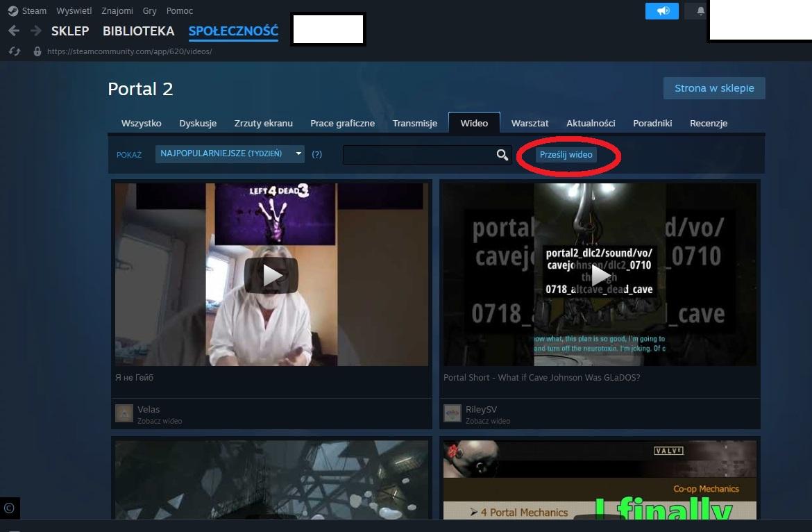This screenshot has height=532, width=812.
Task: Open the Gry menu
Action: click(150, 11)
